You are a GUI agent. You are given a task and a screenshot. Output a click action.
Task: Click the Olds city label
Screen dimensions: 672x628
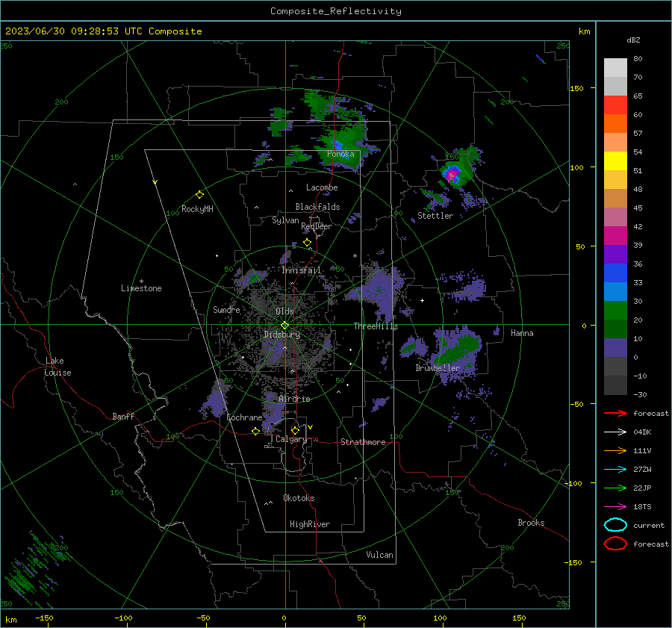pos(284,311)
